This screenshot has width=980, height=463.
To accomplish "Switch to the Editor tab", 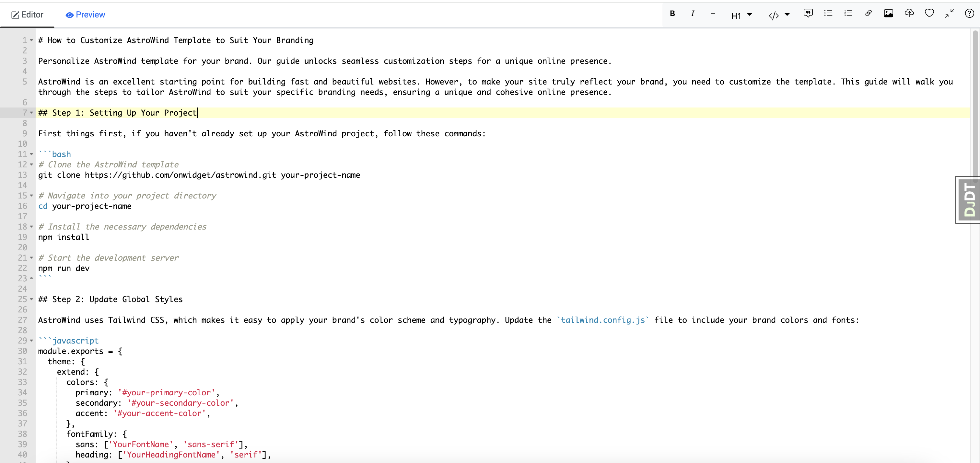I will pyautogui.click(x=28, y=15).
